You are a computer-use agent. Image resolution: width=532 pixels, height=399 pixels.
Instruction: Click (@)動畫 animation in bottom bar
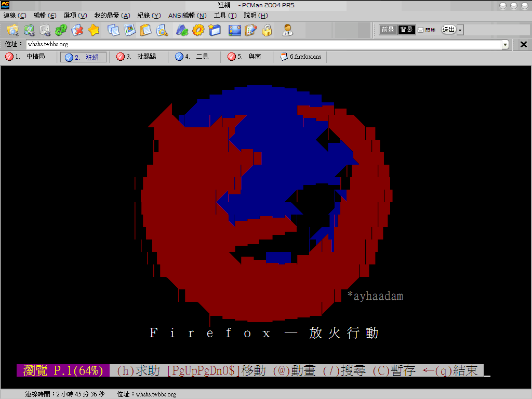[x=294, y=370]
